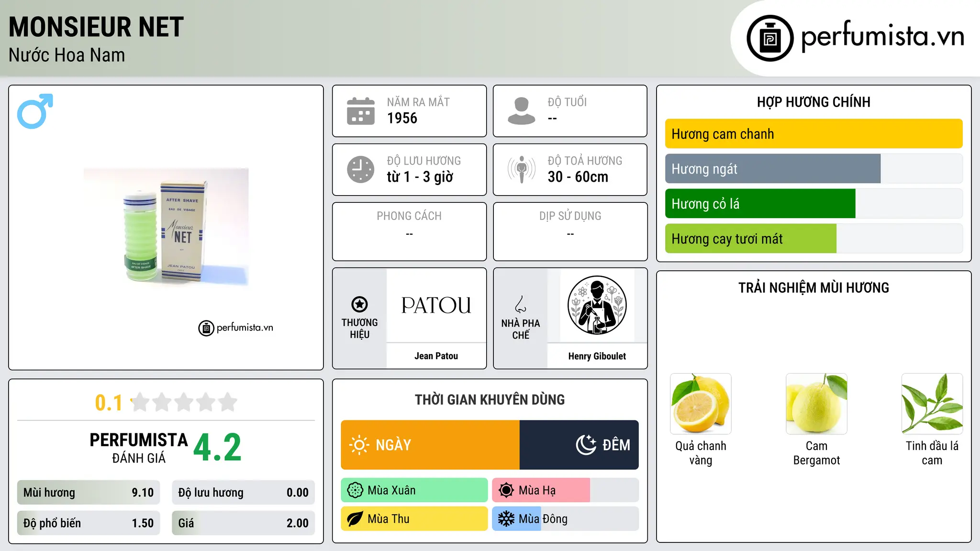Click the Độ lưu hương 0.00 score row
The height and width of the screenshot is (551, 980).
click(x=244, y=493)
